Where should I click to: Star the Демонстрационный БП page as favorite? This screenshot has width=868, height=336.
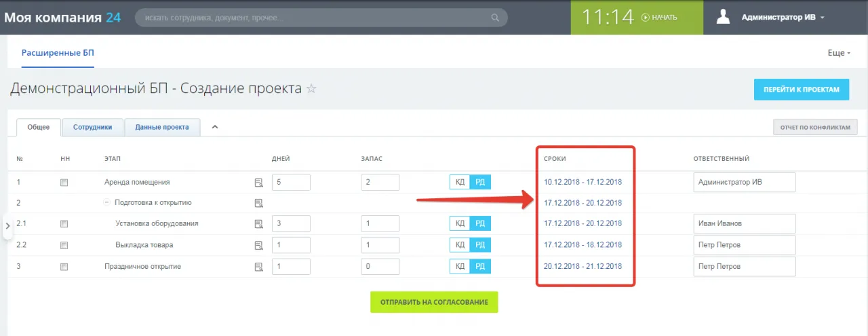point(311,89)
